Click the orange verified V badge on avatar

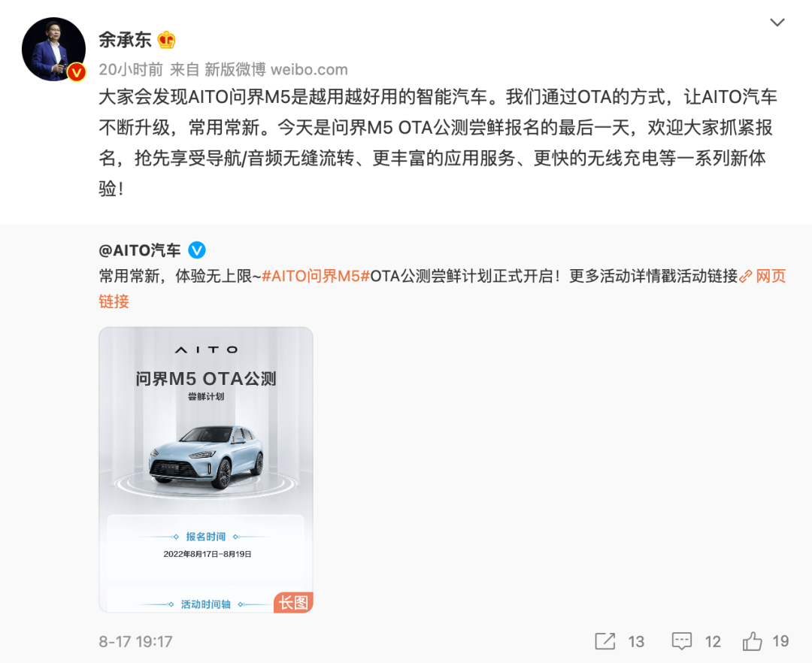point(77,72)
